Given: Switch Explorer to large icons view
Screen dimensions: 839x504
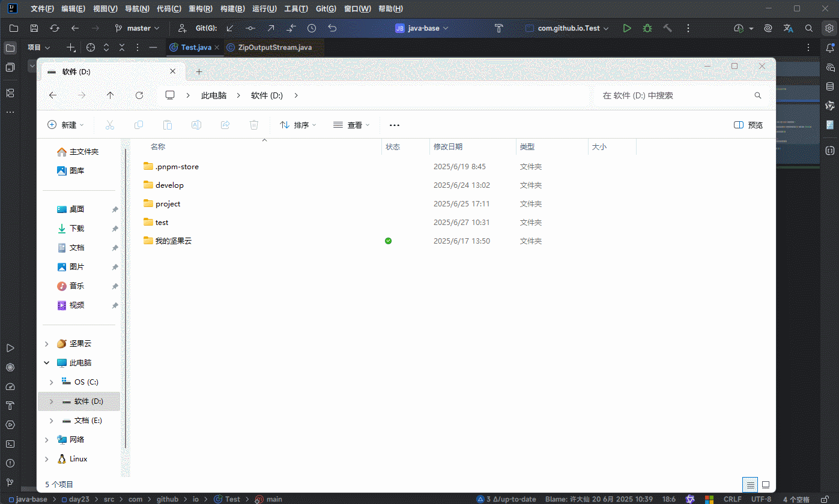Looking at the screenshot, I should point(766,484).
